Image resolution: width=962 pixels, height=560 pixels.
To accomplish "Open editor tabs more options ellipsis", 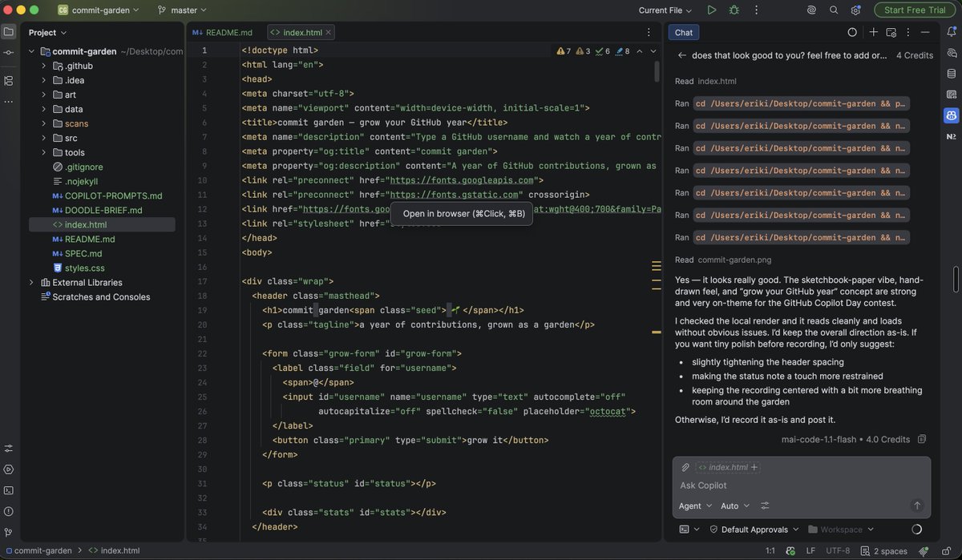I will tap(649, 32).
